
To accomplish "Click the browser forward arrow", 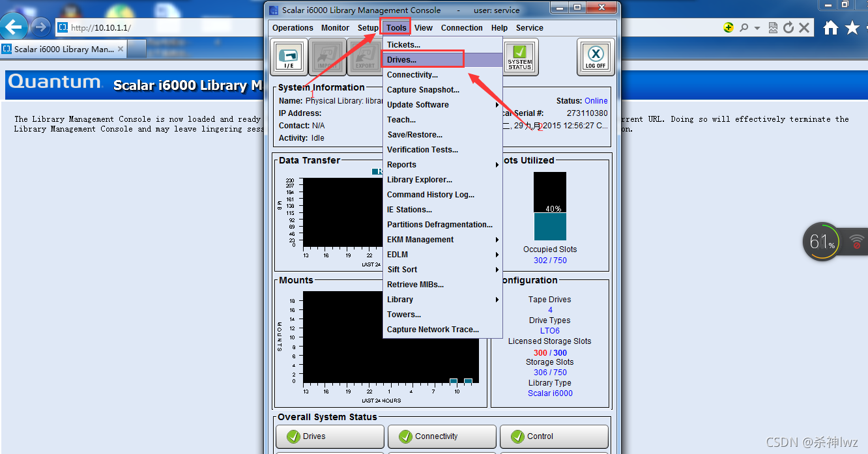I will pos(40,27).
